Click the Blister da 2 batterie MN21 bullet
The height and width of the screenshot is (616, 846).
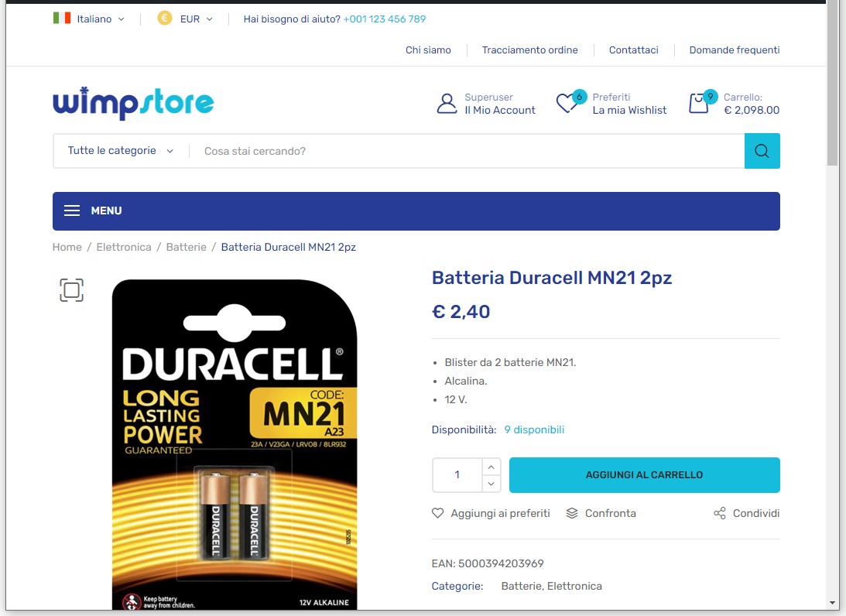(510, 362)
